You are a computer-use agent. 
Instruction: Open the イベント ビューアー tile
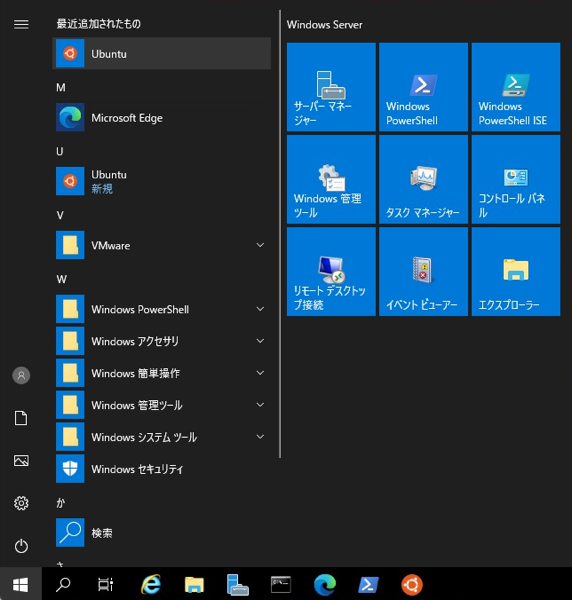coord(423,271)
